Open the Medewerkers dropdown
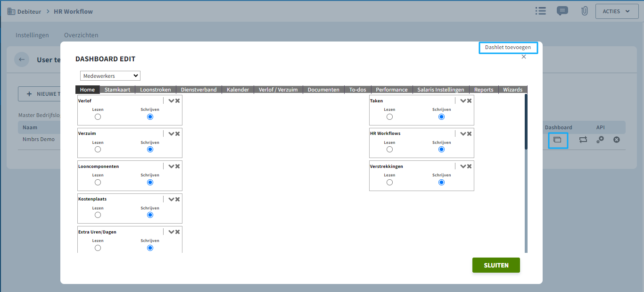 click(x=110, y=75)
